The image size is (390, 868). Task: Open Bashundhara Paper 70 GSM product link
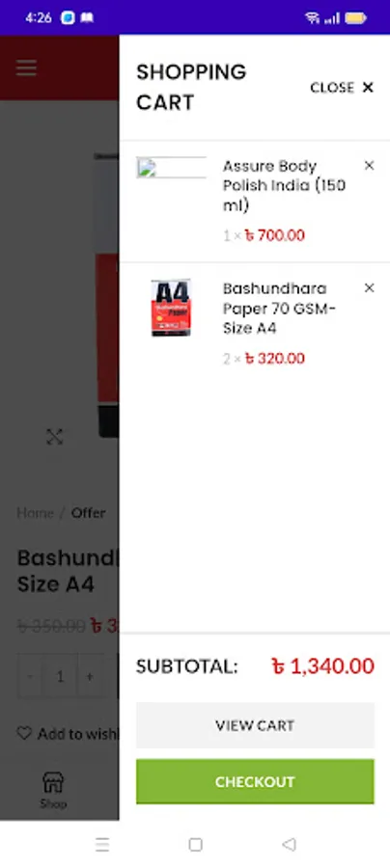click(x=279, y=308)
